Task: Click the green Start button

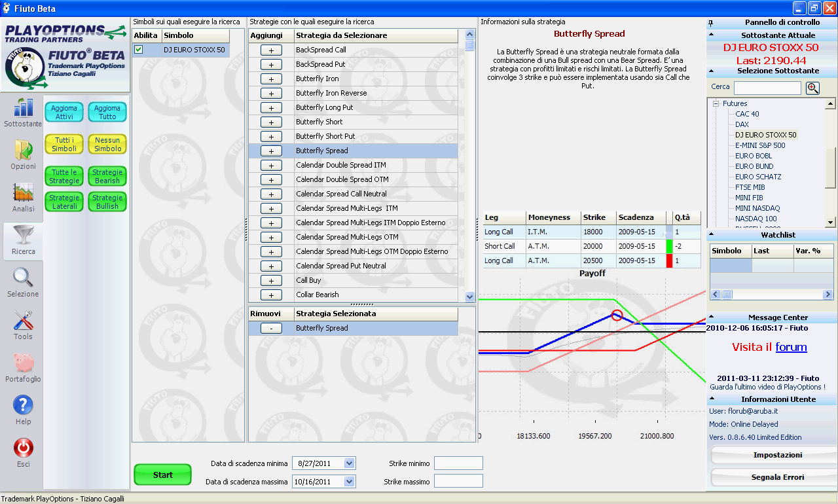Action: pos(162,475)
